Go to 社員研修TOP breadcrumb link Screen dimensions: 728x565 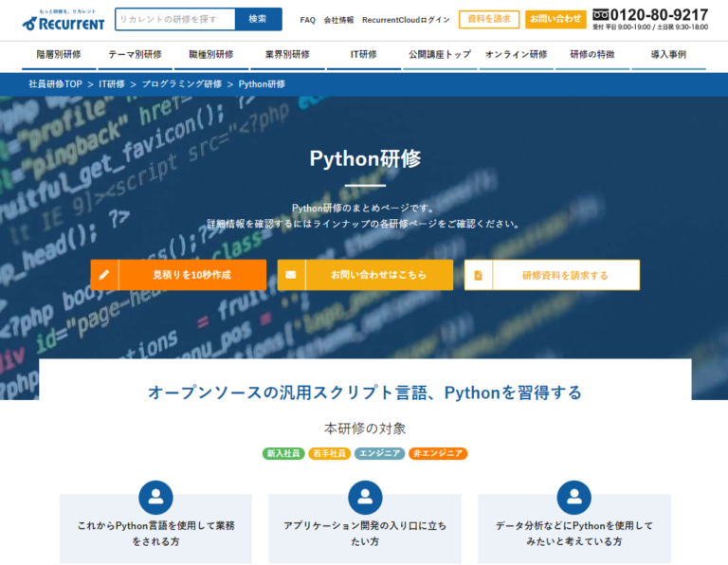coord(55,84)
